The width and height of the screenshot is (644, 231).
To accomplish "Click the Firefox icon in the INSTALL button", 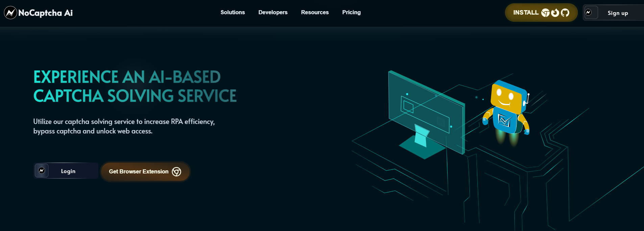I will pyautogui.click(x=555, y=13).
